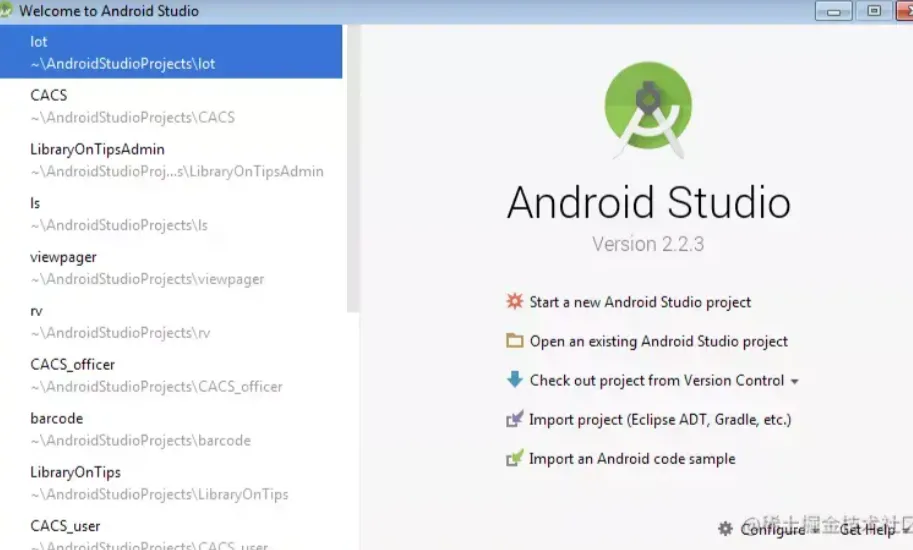
Task: Click the recent projects list scrollbar
Action: (353, 169)
